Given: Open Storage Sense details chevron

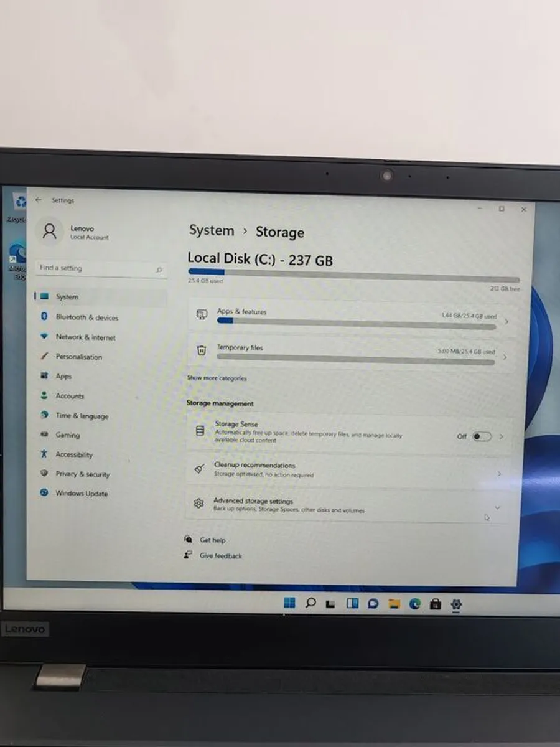Looking at the screenshot, I should [x=502, y=436].
